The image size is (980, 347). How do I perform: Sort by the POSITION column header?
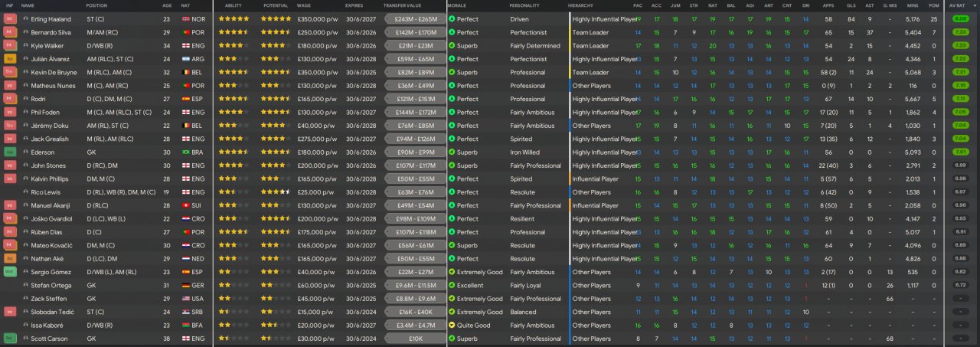pyautogui.click(x=96, y=5)
